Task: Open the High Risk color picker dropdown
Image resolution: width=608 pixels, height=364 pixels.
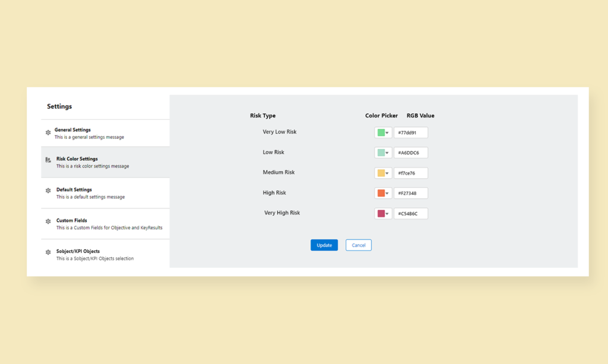Action: (387, 192)
